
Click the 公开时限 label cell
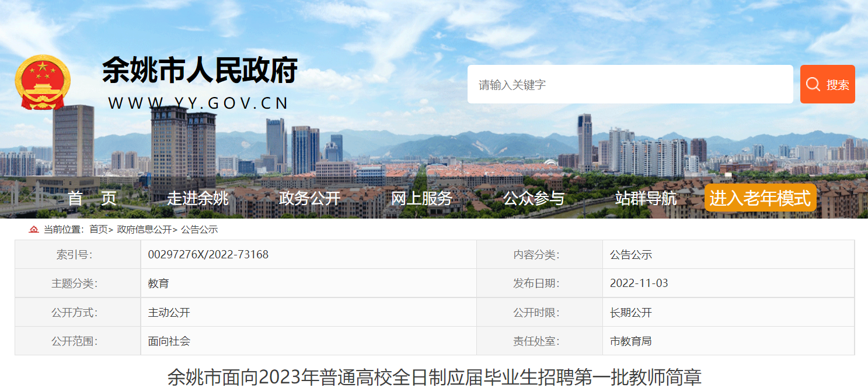click(x=540, y=313)
